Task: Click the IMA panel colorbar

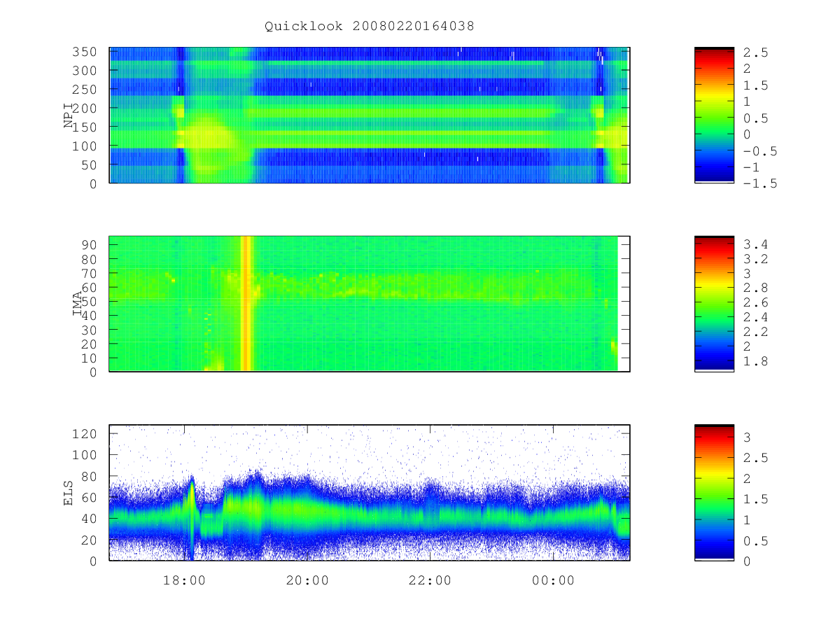Action: tap(714, 304)
